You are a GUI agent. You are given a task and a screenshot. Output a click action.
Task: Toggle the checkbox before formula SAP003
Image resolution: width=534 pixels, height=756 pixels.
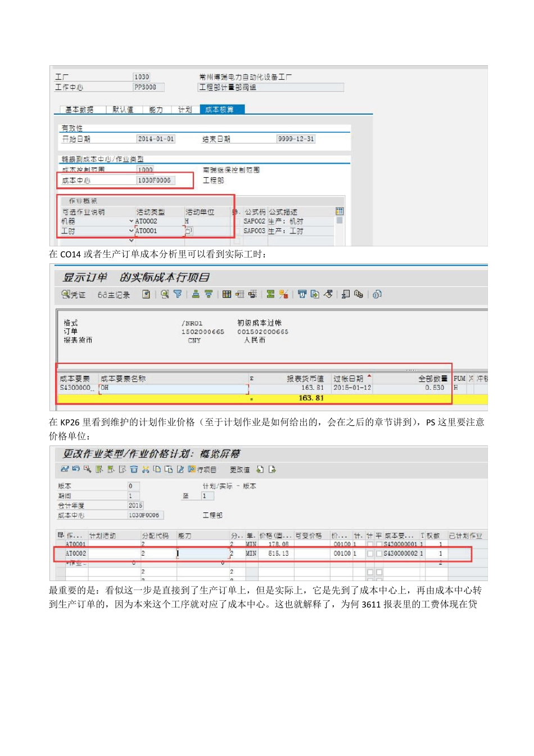coord(238,231)
